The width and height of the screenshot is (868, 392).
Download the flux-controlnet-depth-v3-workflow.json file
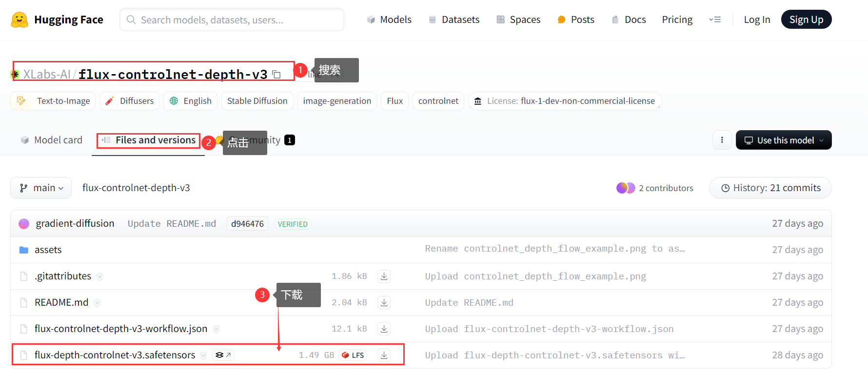[384, 329]
